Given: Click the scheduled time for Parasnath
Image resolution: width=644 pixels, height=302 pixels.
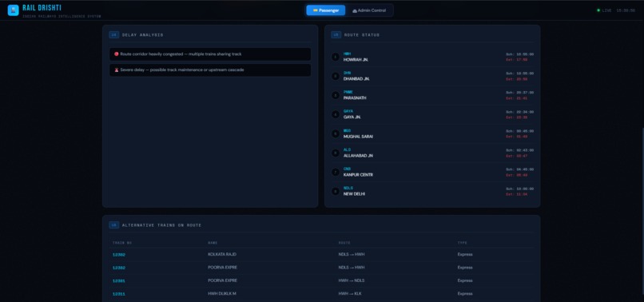Looking at the screenshot, I should tap(519, 93).
